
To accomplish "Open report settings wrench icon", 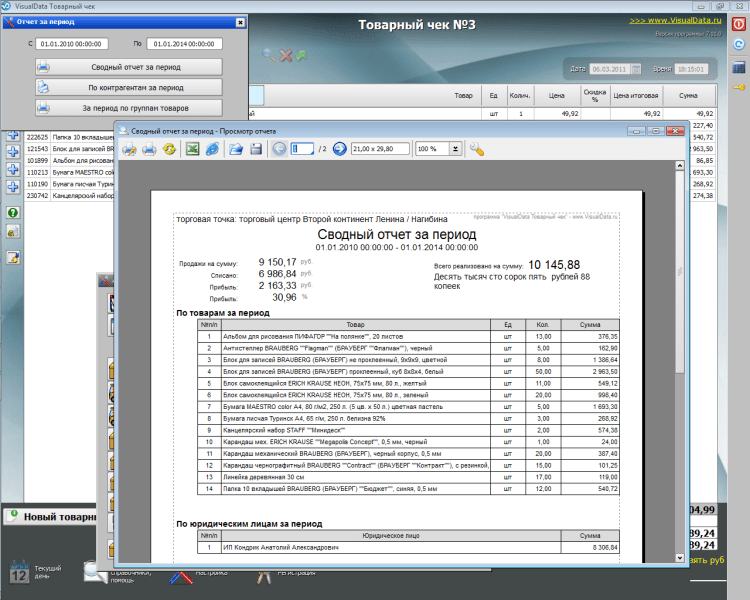I will click(x=477, y=149).
